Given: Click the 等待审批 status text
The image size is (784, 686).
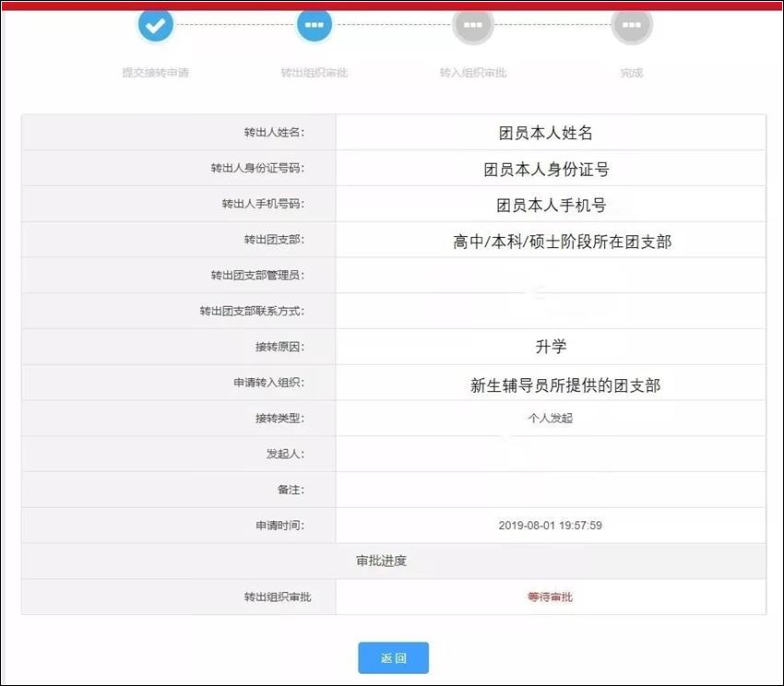Looking at the screenshot, I should point(550,597).
